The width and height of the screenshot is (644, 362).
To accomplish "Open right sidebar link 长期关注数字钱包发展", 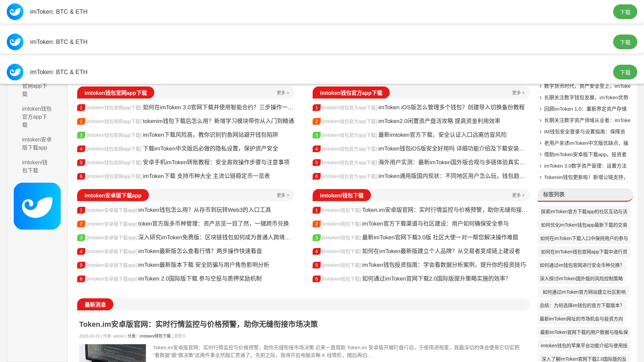I will click(586, 98).
